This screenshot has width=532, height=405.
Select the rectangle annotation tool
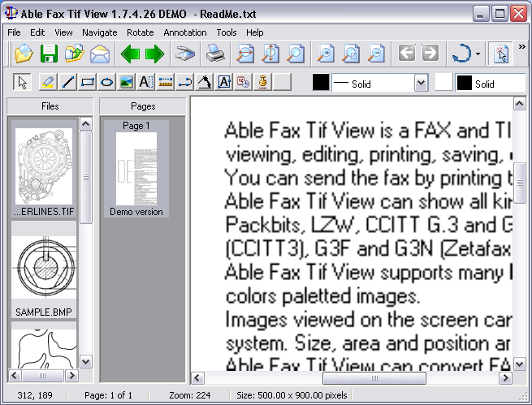click(87, 82)
